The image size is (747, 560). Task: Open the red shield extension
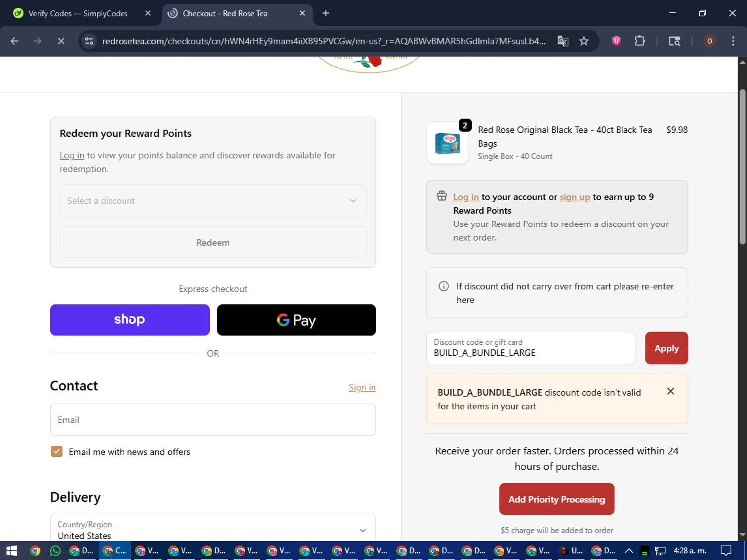[x=616, y=41]
